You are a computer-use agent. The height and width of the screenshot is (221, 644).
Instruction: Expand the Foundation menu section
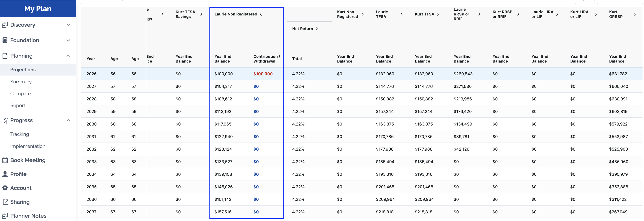tap(68, 40)
